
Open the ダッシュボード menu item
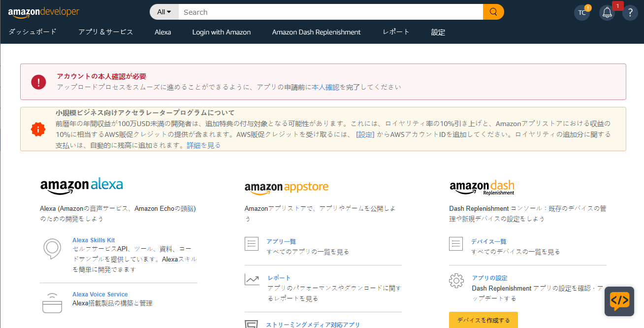point(32,32)
